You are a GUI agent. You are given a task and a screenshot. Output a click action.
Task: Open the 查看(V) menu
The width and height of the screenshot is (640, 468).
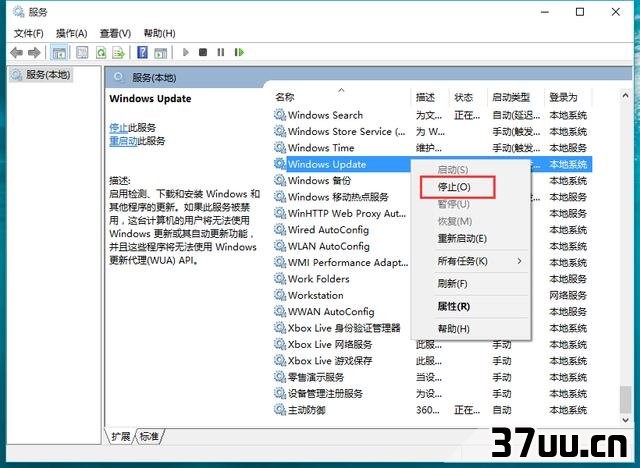[116, 33]
